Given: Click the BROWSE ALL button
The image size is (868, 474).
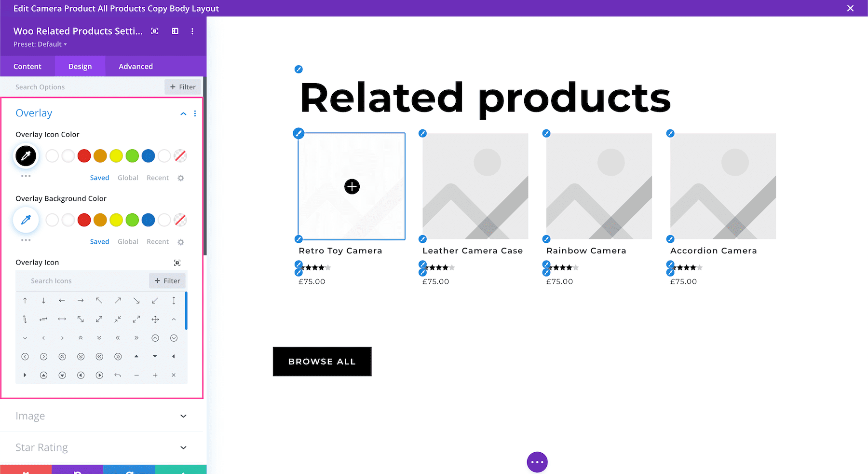Looking at the screenshot, I should point(322,361).
